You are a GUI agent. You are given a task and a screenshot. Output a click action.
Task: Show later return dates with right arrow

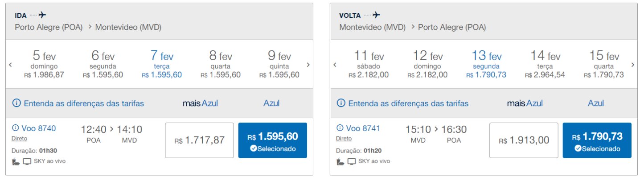pos(632,65)
